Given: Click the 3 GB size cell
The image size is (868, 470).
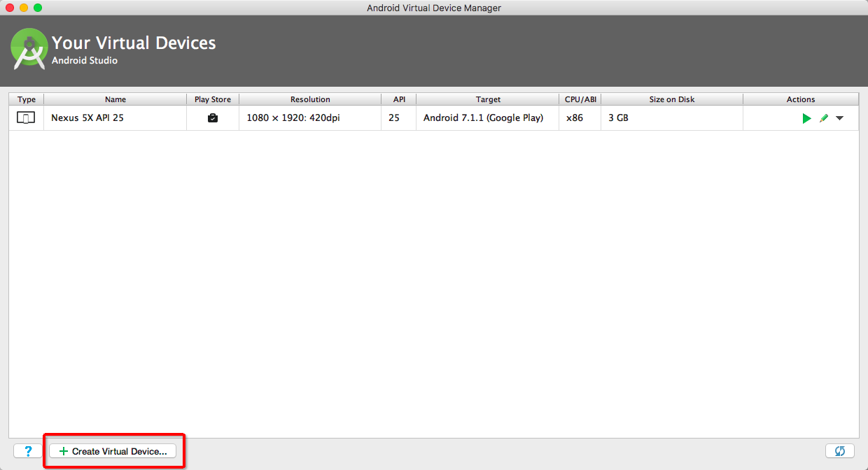Looking at the screenshot, I should [672, 118].
